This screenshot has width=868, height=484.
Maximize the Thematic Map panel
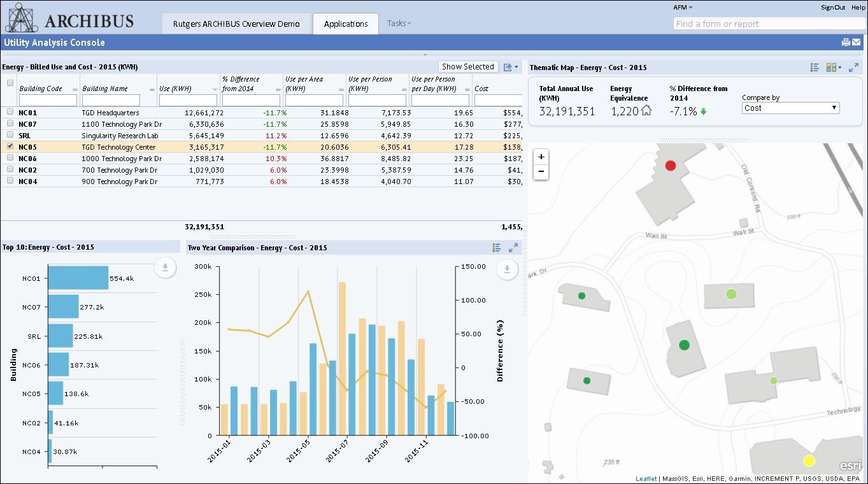point(853,68)
